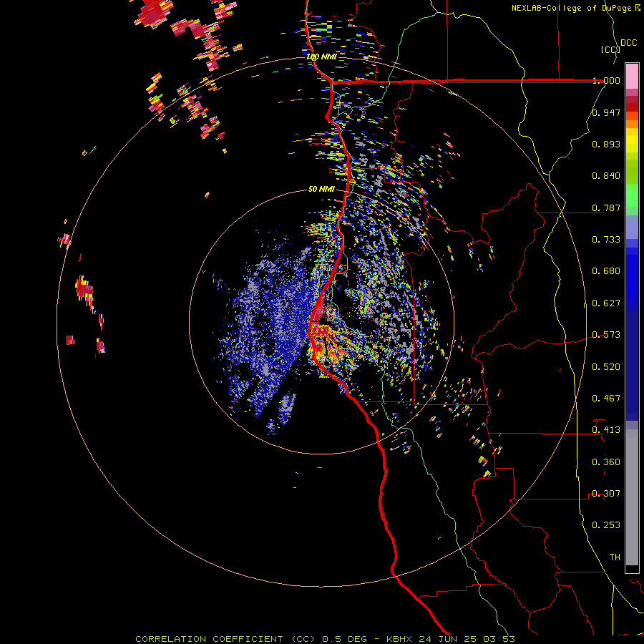The image size is (644, 644).
Task: Click the DCC label above the color scale
Action: click(x=628, y=43)
